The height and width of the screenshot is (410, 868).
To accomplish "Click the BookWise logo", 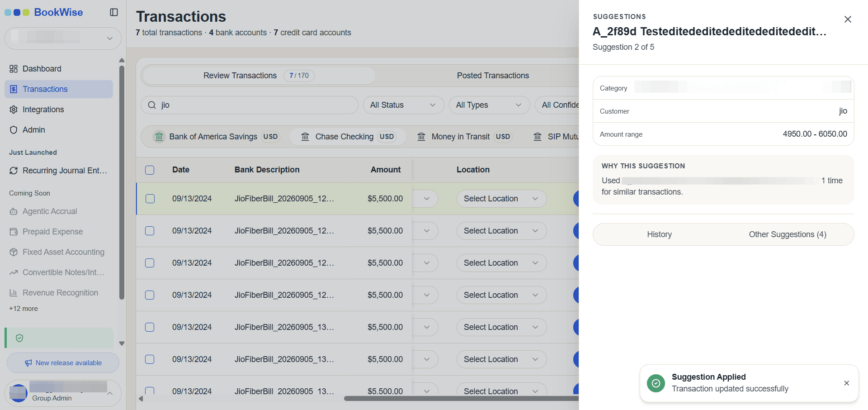I will click(x=44, y=12).
